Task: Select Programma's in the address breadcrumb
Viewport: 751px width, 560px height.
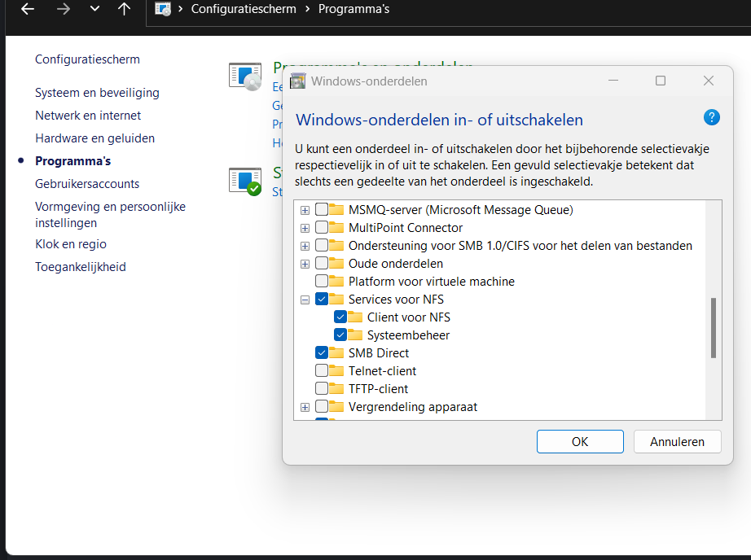Action: pyautogui.click(x=354, y=9)
